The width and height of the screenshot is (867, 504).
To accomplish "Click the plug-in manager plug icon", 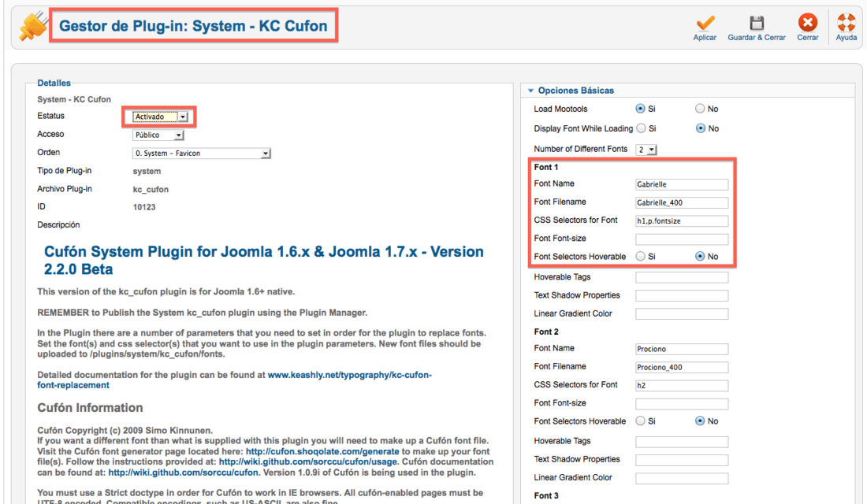I will (32, 27).
